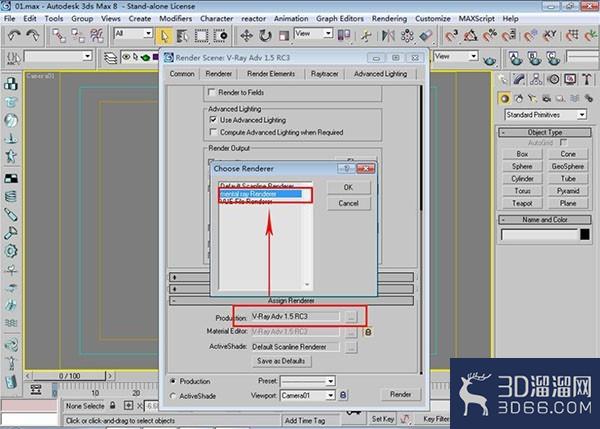Click the Redo arrow icon
The width and height of the screenshot is (600, 429).
tap(33, 36)
